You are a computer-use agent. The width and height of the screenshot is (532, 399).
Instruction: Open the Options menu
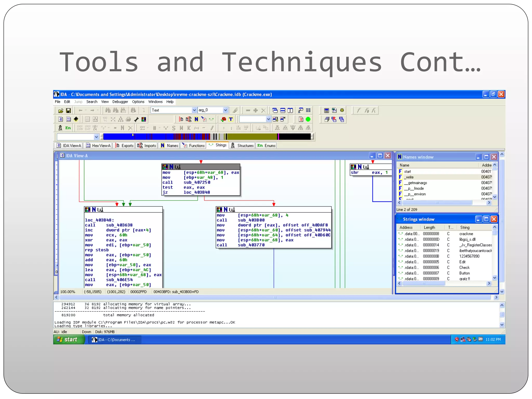tap(138, 102)
